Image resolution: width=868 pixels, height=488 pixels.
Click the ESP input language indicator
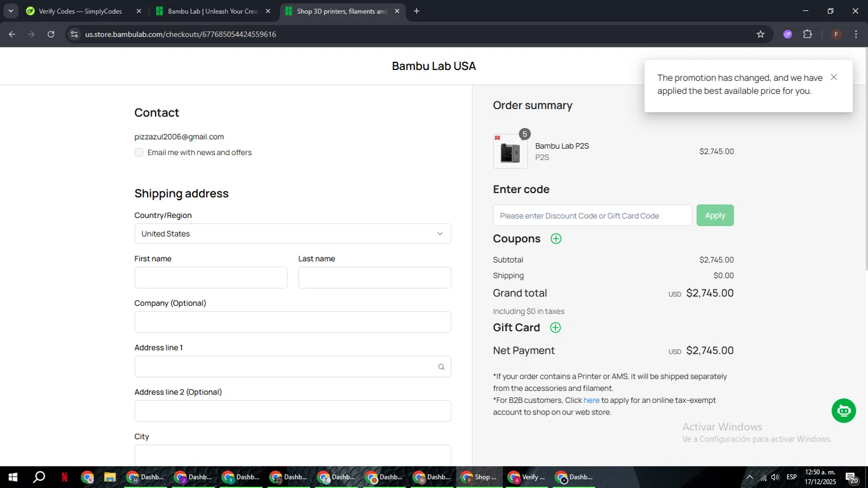click(x=792, y=477)
